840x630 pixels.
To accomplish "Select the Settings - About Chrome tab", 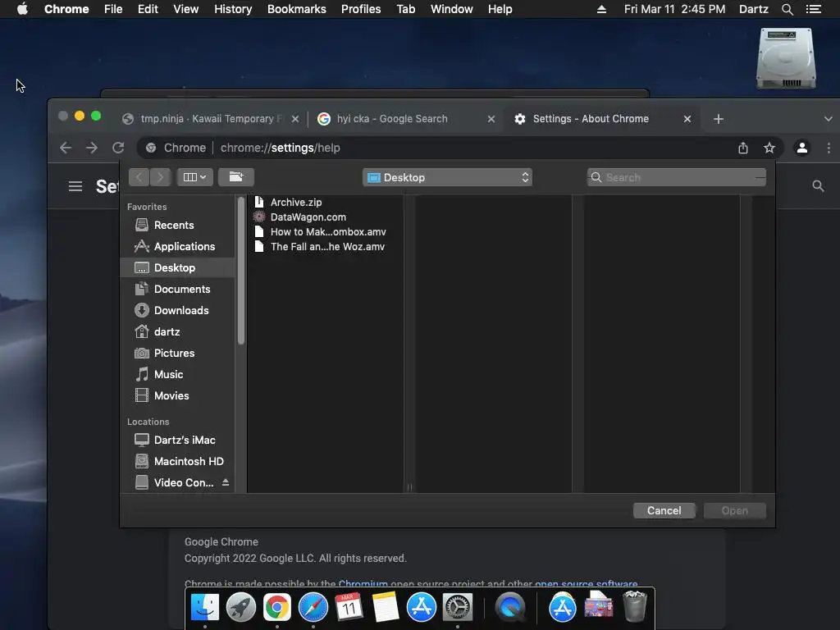I will pyautogui.click(x=601, y=119).
